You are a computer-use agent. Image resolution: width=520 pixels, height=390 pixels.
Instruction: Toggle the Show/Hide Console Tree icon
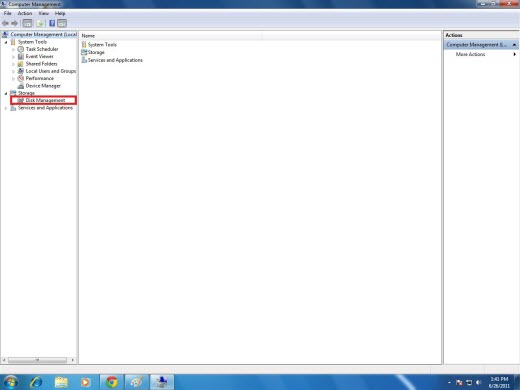(x=27, y=23)
